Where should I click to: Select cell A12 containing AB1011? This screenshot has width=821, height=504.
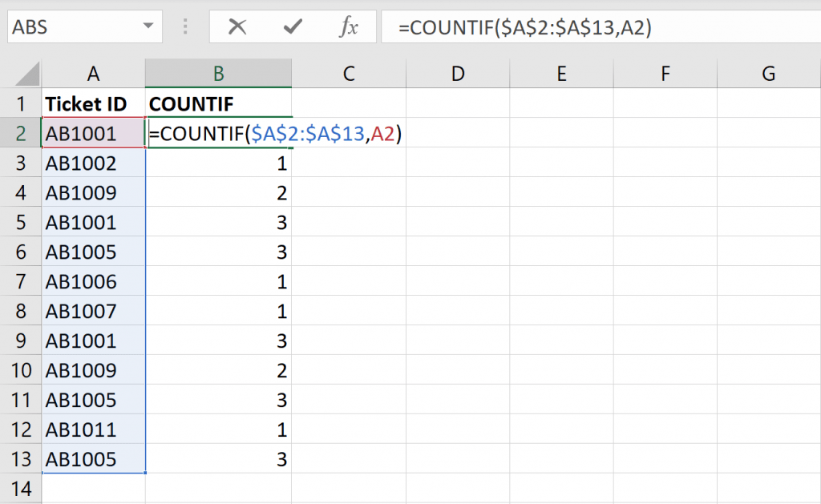click(x=93, y=429)
